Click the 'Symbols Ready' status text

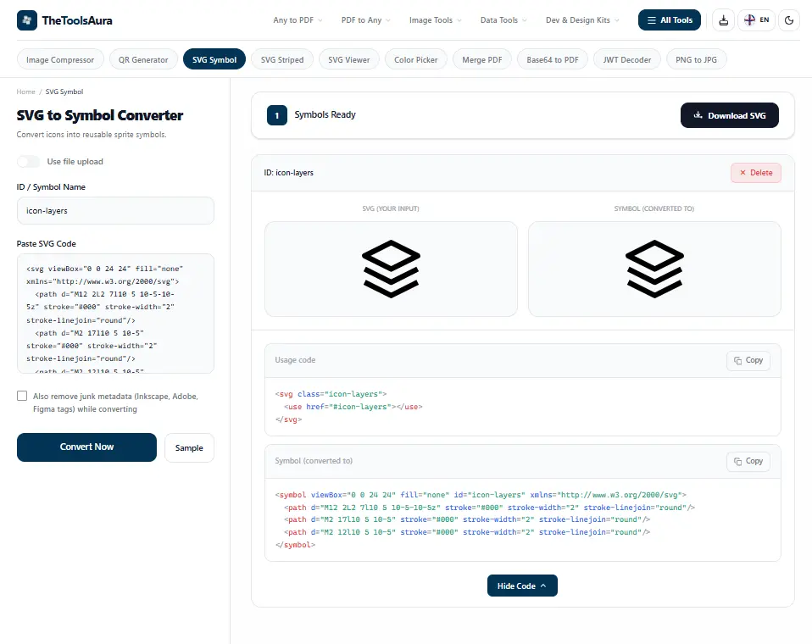click(325, 115)
